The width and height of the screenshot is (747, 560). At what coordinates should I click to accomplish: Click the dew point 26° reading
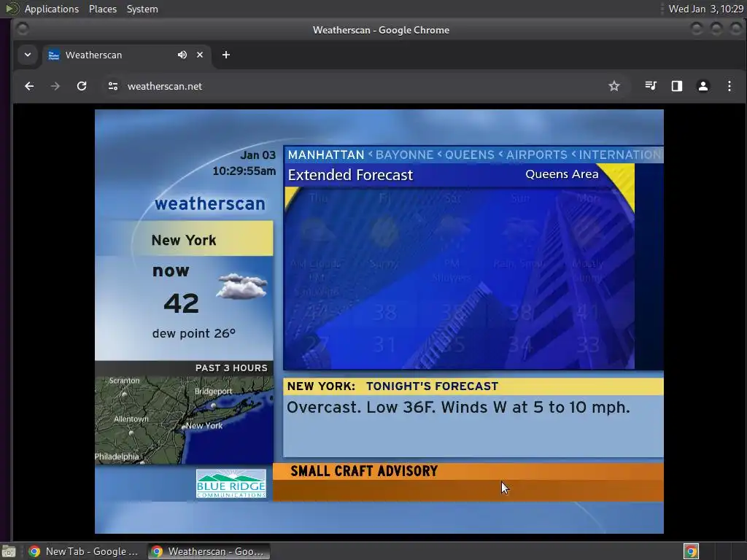pos(194,333)
